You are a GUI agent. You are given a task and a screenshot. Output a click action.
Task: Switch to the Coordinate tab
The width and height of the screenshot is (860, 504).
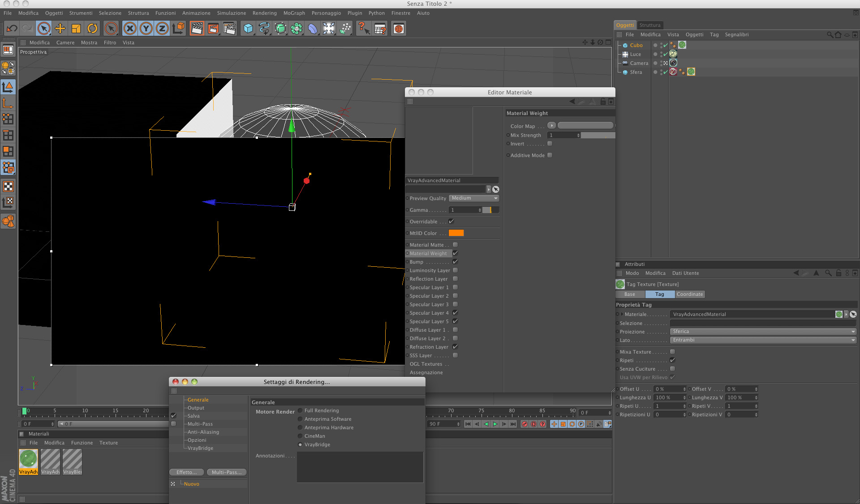[x=690, y=294]
